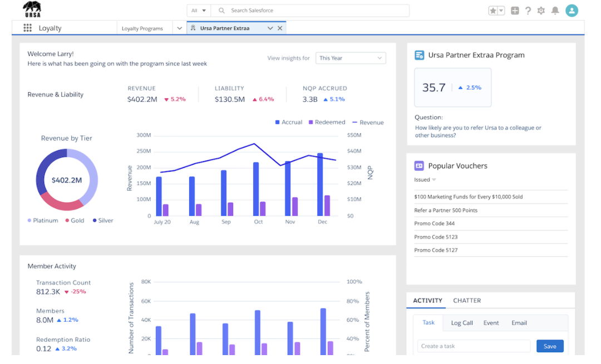The height and width of the screenshot is (364, 601).
Task: Click the Save task button
Action: (550, 346)
